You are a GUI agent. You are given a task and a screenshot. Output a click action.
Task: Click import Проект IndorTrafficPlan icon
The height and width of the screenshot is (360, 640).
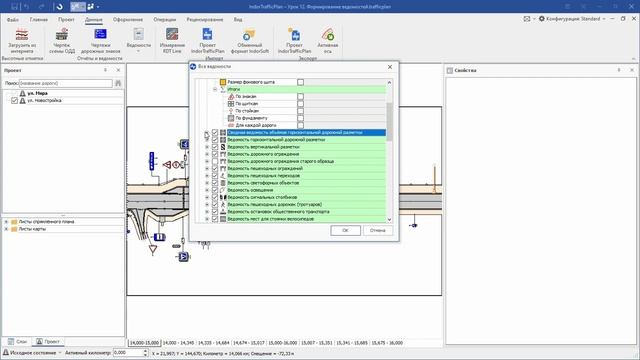coord(207,34)
